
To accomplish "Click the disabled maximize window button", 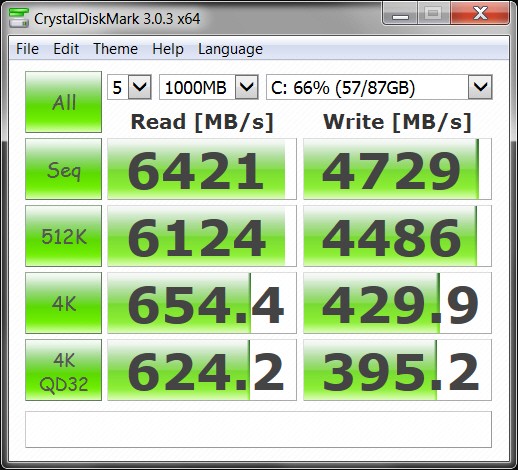I will click(434, 14).
